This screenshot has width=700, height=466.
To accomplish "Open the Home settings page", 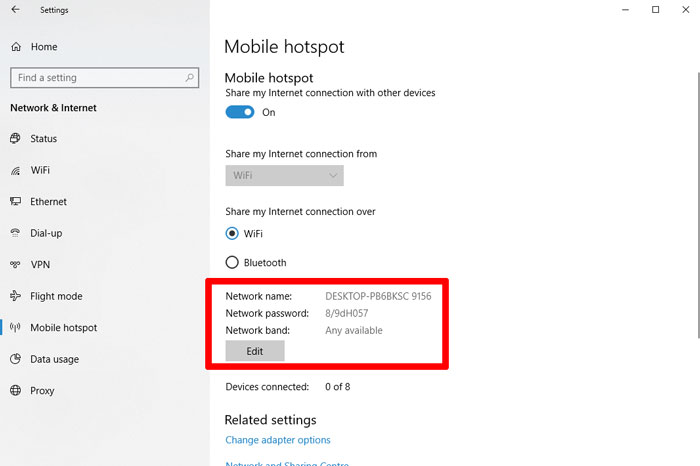I will [x=44, y=47].
